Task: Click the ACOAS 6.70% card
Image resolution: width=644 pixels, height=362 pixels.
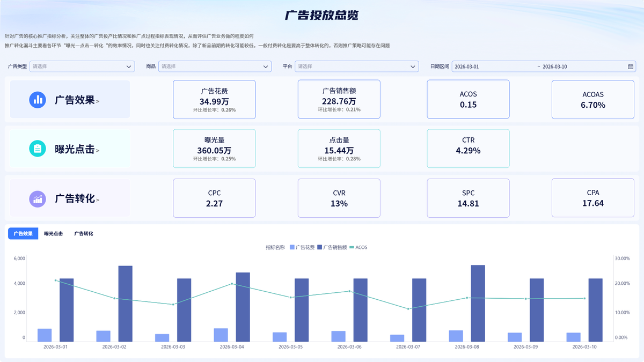Action: [593, 99]
